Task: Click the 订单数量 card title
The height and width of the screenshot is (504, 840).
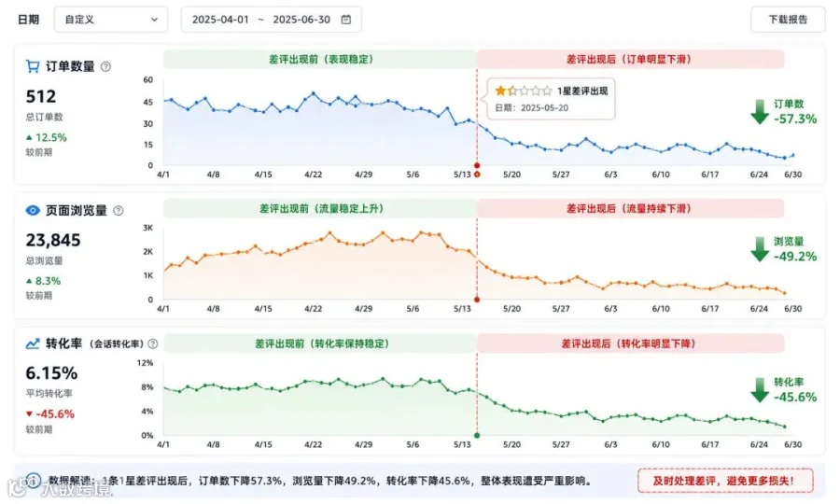Action: 70,66
